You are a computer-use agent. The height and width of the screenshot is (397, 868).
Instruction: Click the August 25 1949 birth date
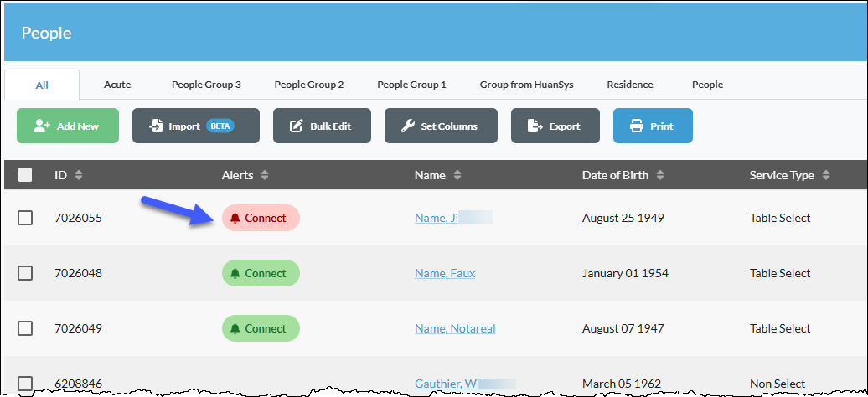point(623,218)
